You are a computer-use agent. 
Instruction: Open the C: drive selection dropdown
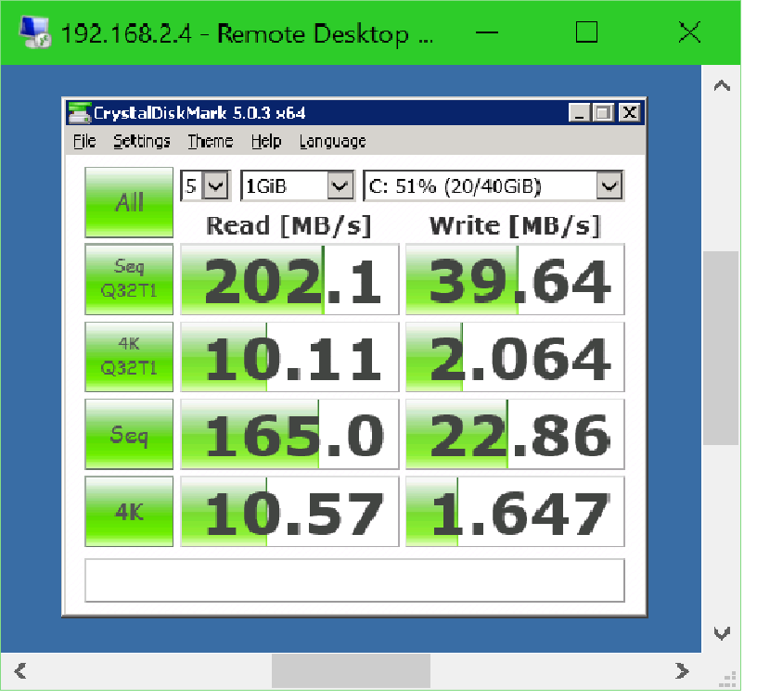click(x=609, y=186)
